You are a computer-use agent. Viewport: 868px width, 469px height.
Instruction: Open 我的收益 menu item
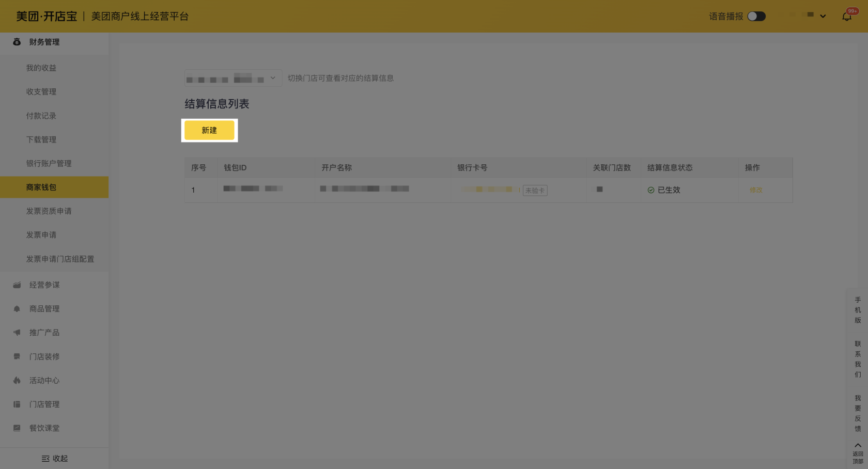coord(41,68)
